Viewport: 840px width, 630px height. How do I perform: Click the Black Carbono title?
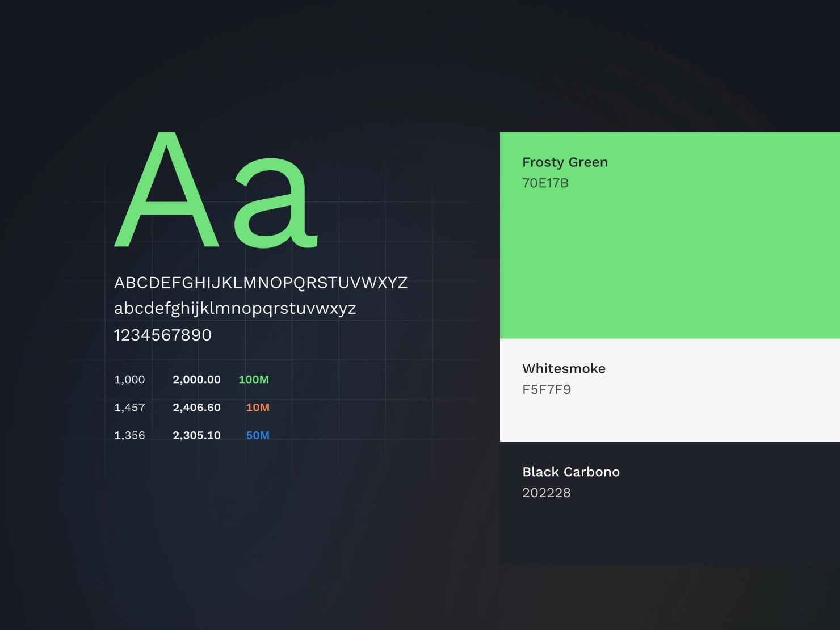(x=570, y=472)
